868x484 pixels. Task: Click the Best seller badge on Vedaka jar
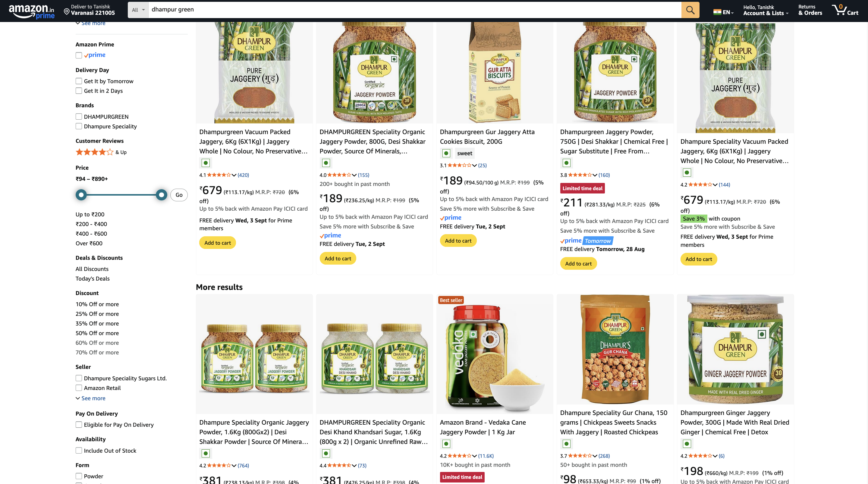click(x=451, y=300)
